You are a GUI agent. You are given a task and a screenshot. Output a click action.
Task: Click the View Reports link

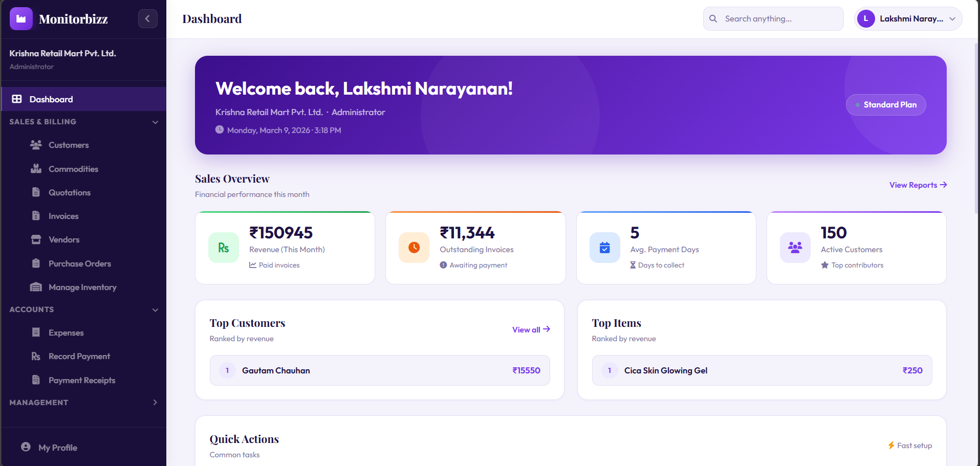(x=917, y=185)
